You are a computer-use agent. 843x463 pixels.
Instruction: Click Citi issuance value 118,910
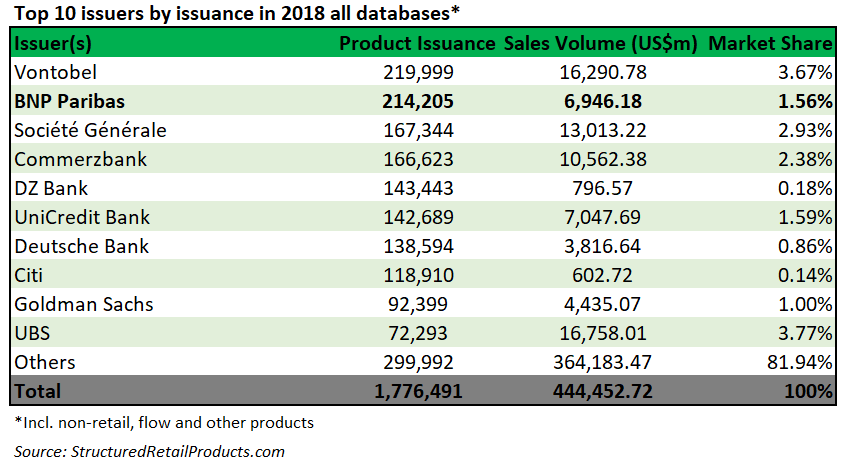click(418, 276)
